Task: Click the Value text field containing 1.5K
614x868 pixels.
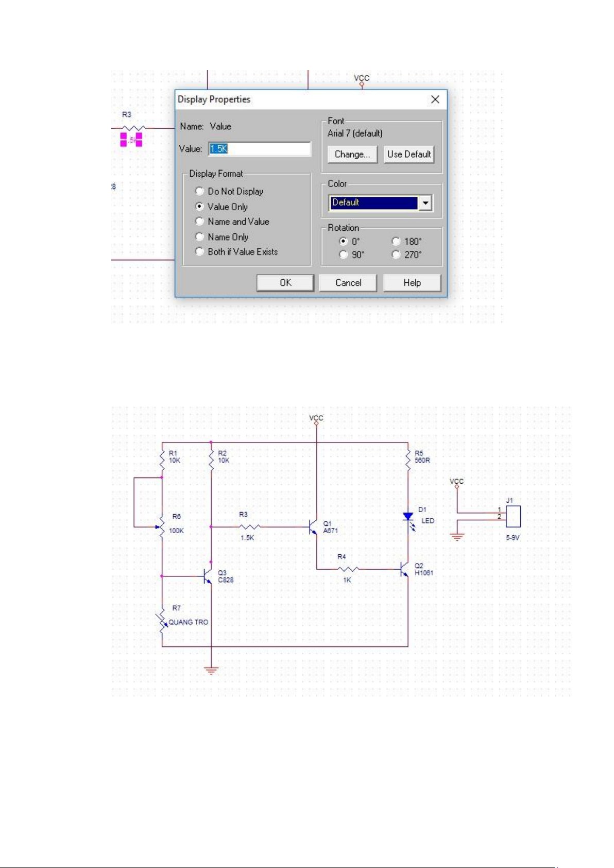Action: click(x=260, y=149)
